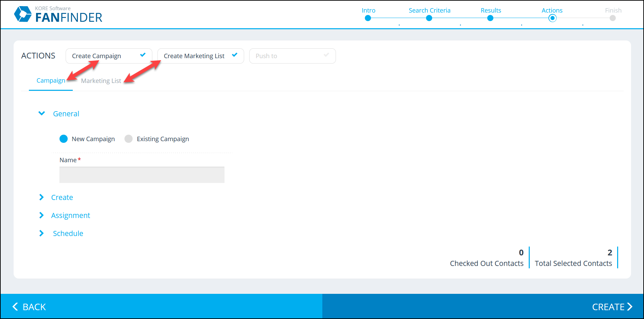Go to the Search Criteria step marker
The width and height of the screenshot is (644, 319).
pos(429,18)
